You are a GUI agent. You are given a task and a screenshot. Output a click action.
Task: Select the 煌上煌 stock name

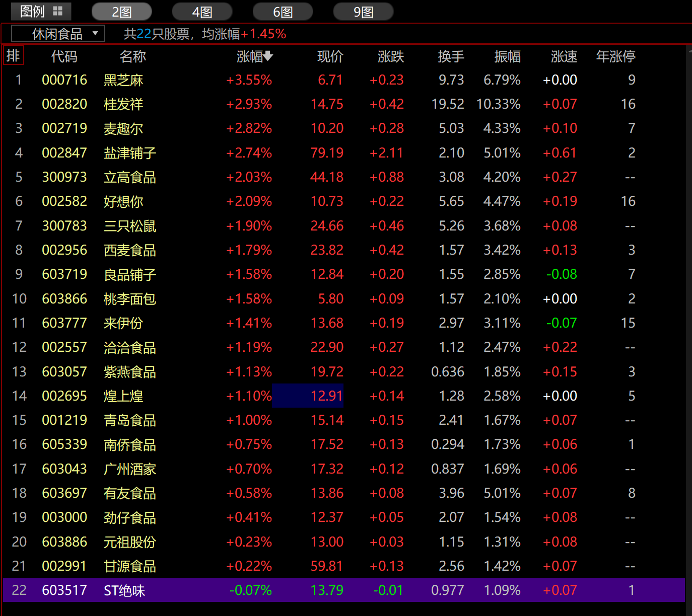(x=123, y=396)
